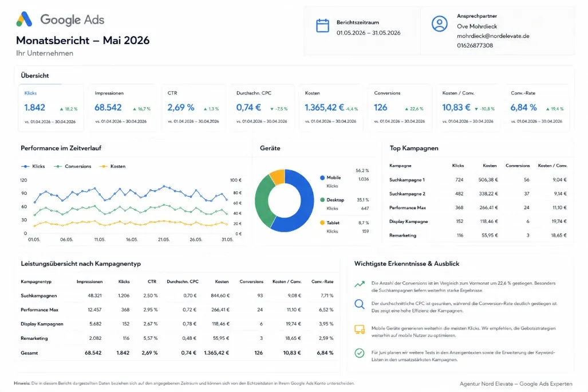The height and width of the screenshot is (392, 588).
Task: Click the Kosten column header in Top Kampagnen
Action: [x=490, y=166]
